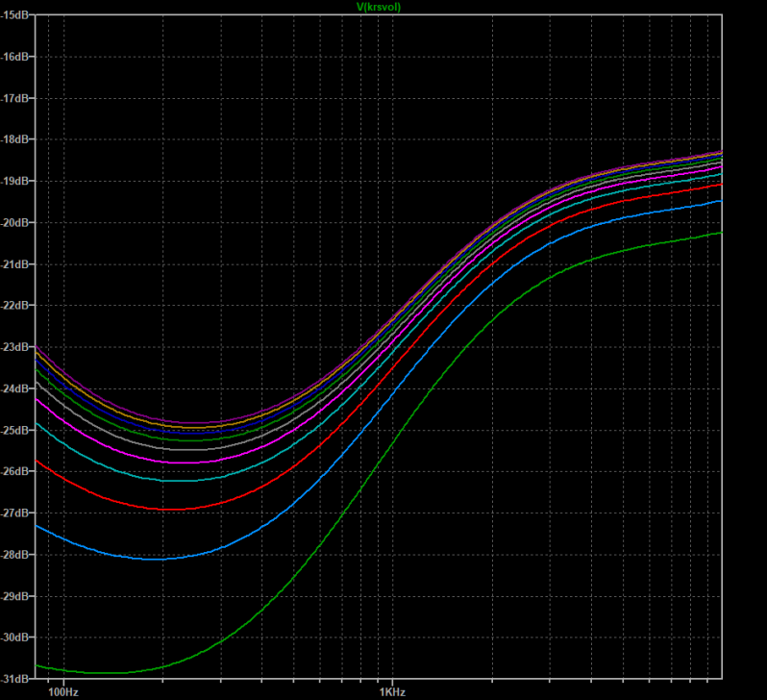Select the -30dB vertical axis label
767x700 pixels.
19,637
